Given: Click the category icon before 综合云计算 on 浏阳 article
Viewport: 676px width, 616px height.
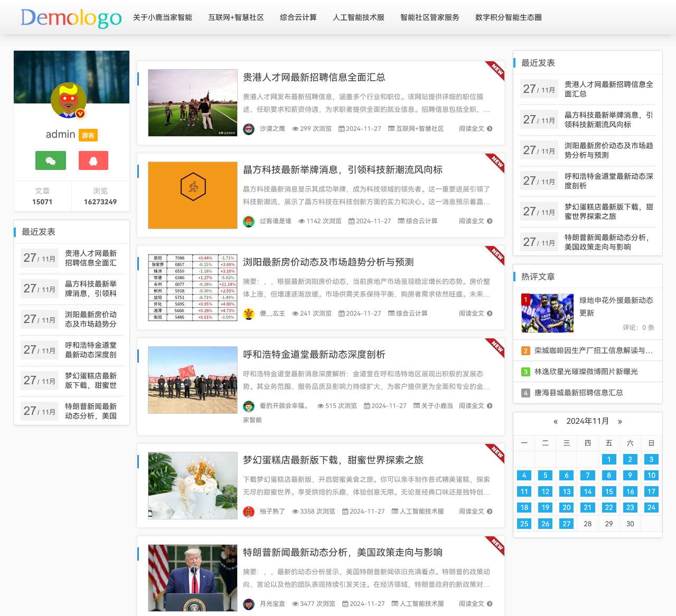Looking at the screenshot, I should pos(391,313).
